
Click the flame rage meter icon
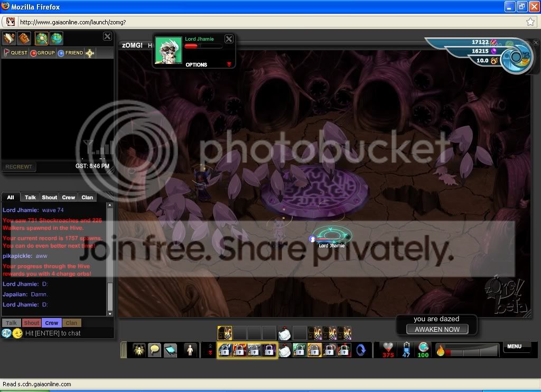pyautogui.click(x=440, y=350)
